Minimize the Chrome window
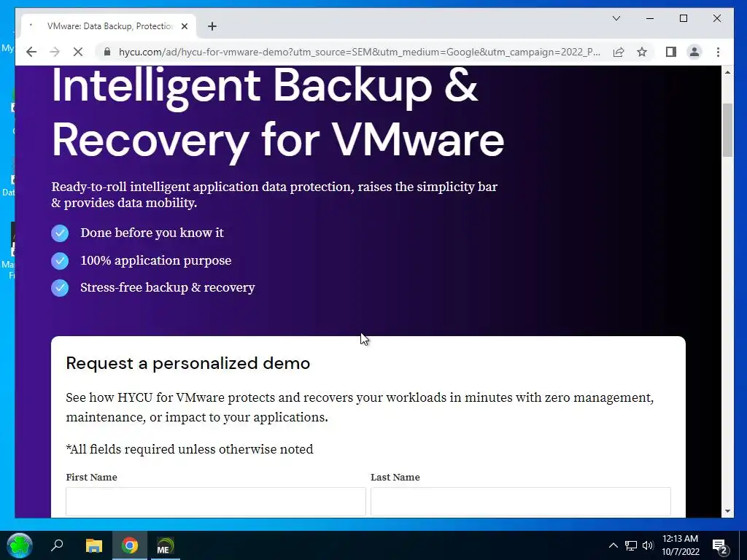 tap(650, 18)
